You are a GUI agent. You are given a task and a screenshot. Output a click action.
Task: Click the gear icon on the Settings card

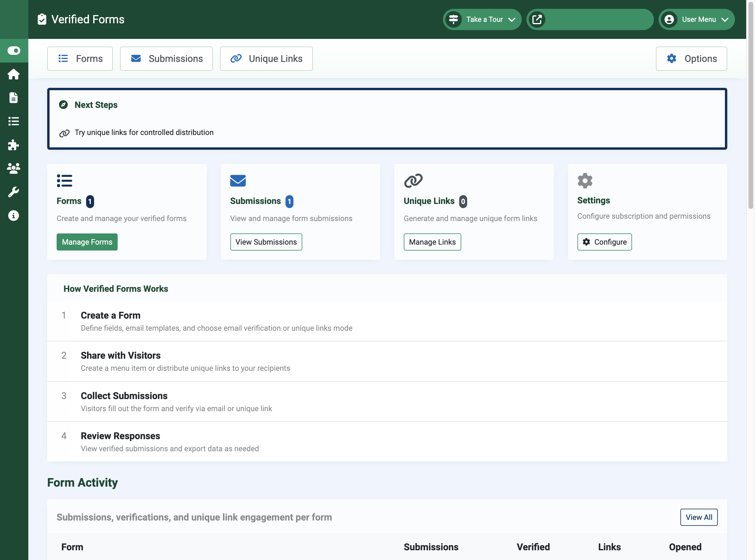click(x=585, y=181)
